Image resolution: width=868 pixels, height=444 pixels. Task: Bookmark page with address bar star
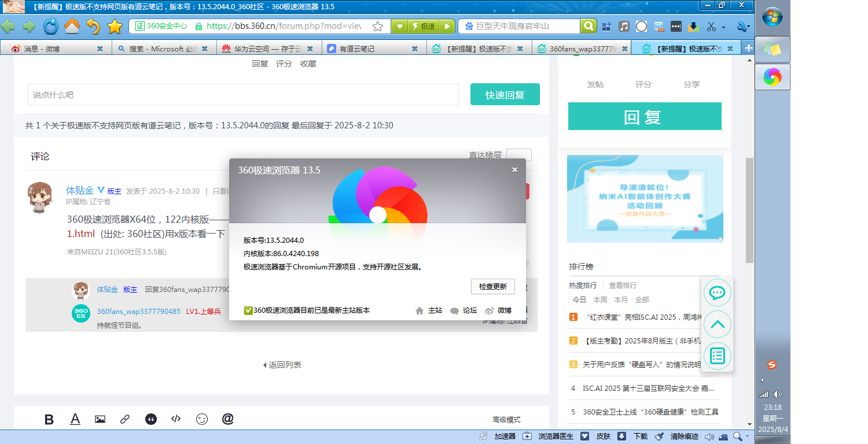coord(377,26)
